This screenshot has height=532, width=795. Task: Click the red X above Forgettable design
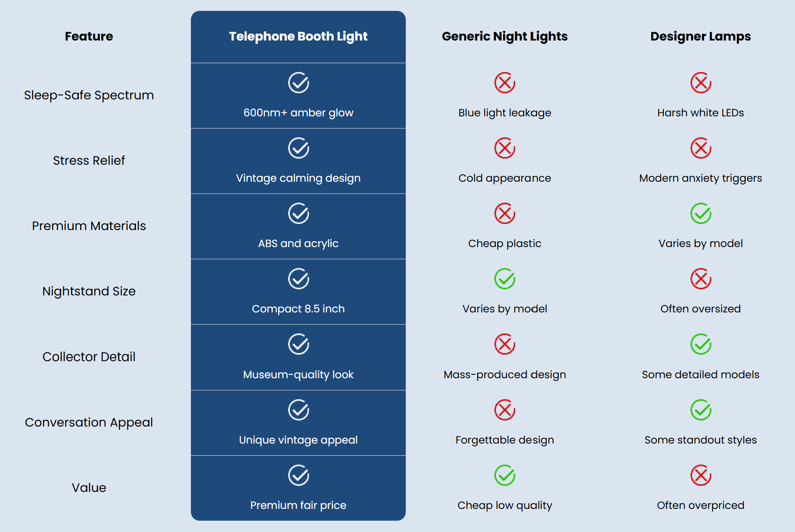(505, 410)
